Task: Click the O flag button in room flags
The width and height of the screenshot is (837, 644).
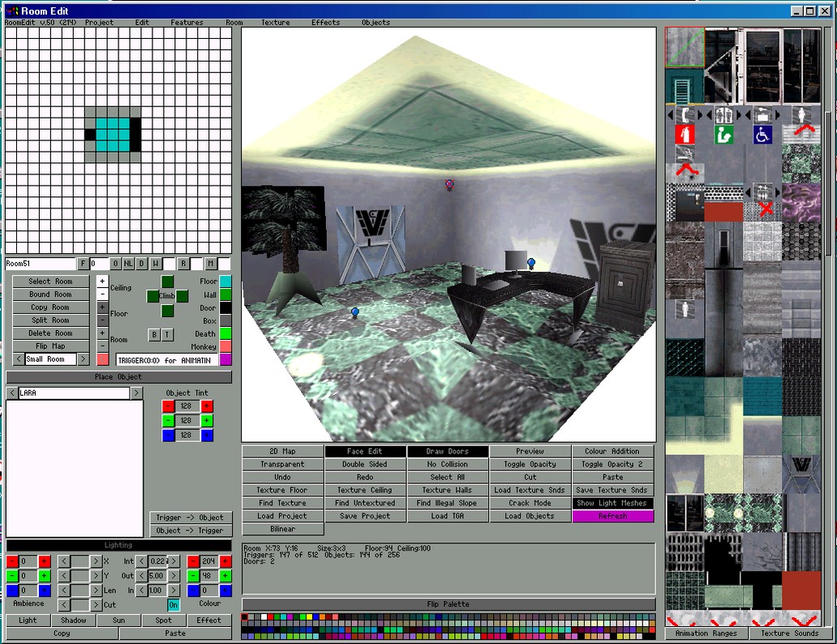Action: click(x=115, y=264)
